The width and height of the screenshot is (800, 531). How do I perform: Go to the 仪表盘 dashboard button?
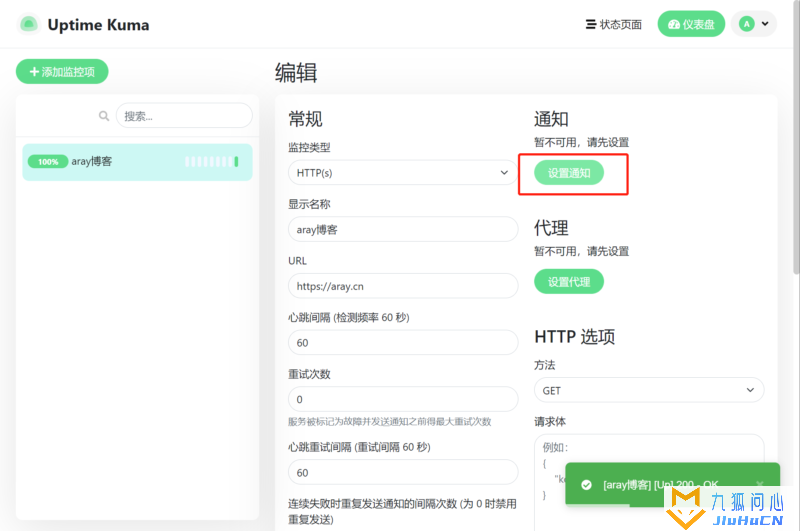click(691, 24)
